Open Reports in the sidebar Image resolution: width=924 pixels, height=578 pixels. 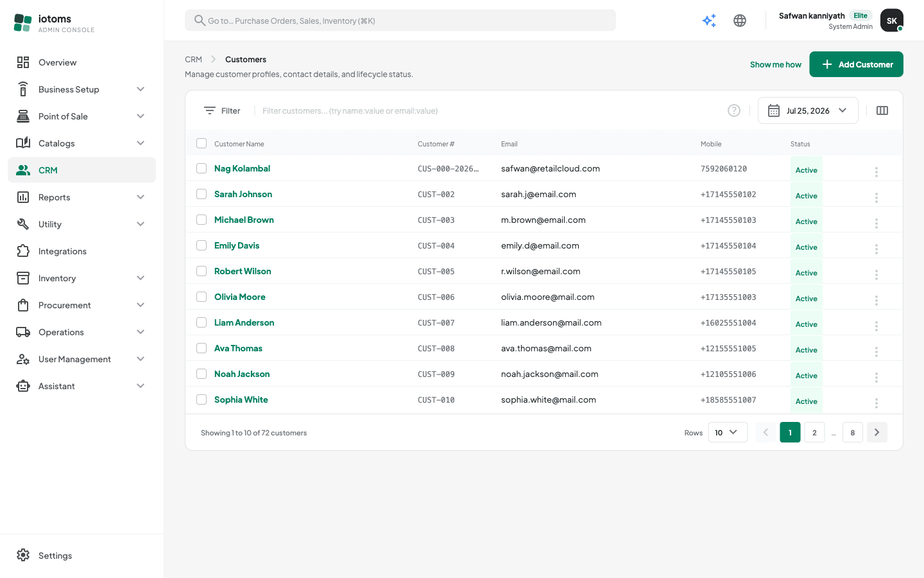[81, 197]
